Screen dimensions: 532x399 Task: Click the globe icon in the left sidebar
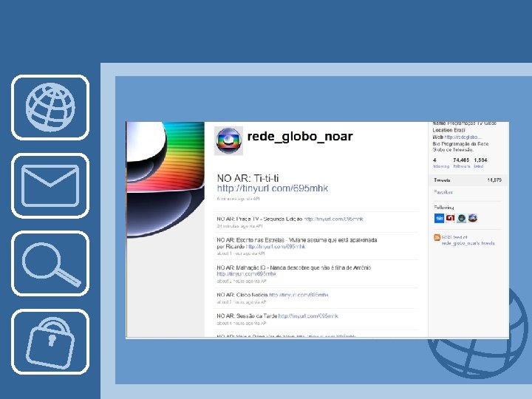pyautogui.click(x=50, y=107)
